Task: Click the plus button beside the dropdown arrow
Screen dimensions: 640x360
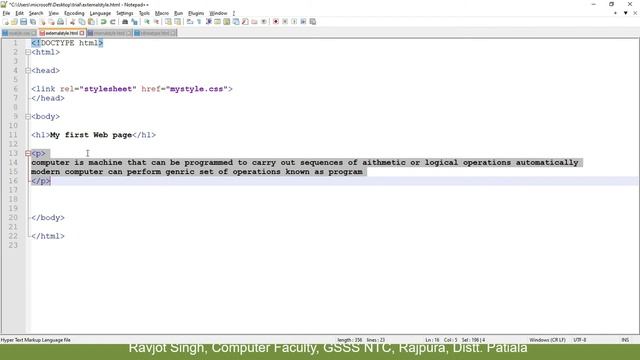Action: (x=615, y=13)
